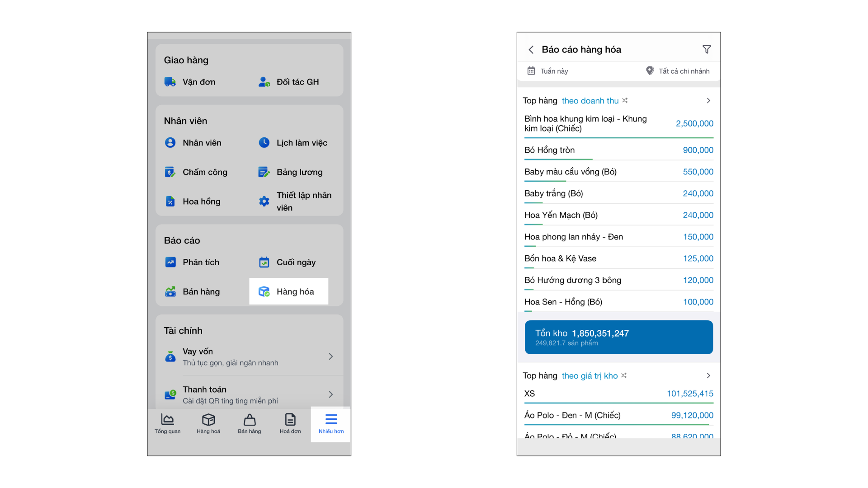
Task: Tap the filter funnel icon
Action: (x=707, y=49)
